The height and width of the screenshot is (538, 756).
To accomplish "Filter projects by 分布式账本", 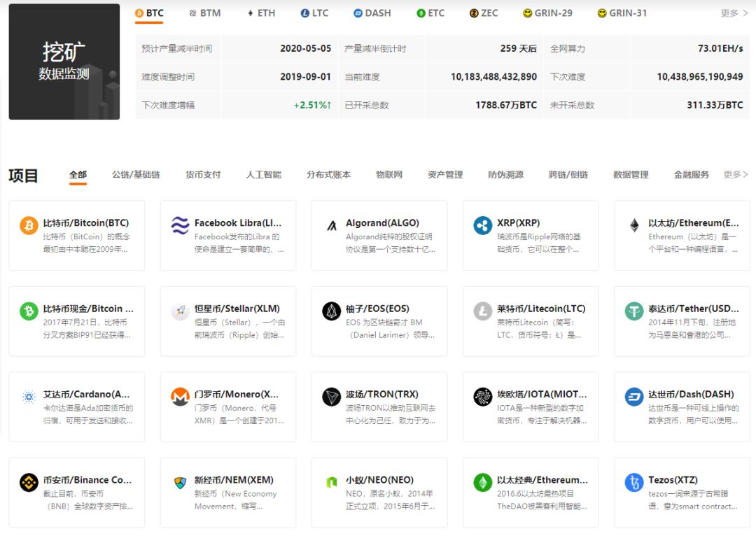I will tap(328, 174).
